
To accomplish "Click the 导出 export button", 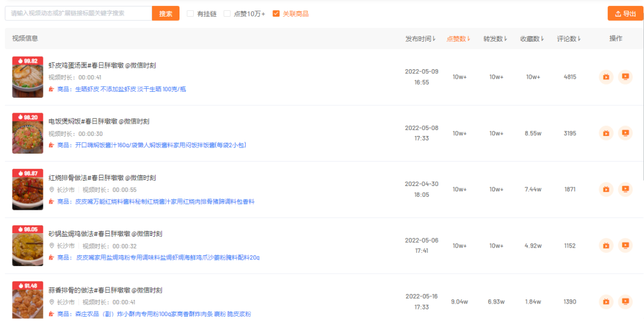I will point(625,14).
